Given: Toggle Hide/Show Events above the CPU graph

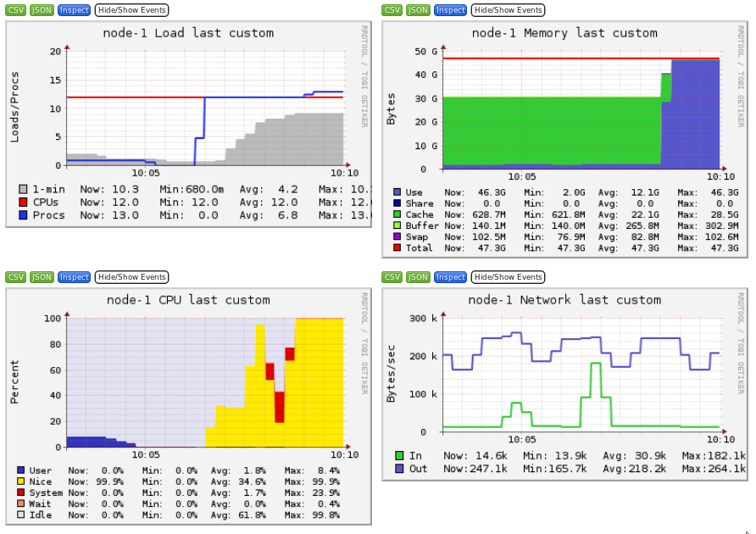Looking at the screenshot, I should [131, 277].
